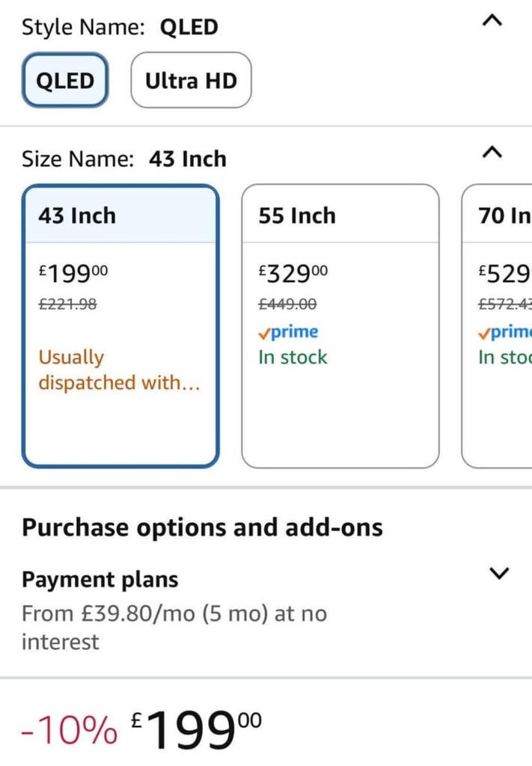Choose the 43 Inch size card
The height and width of the screenshot is (766, 532).
click(120, 326)
